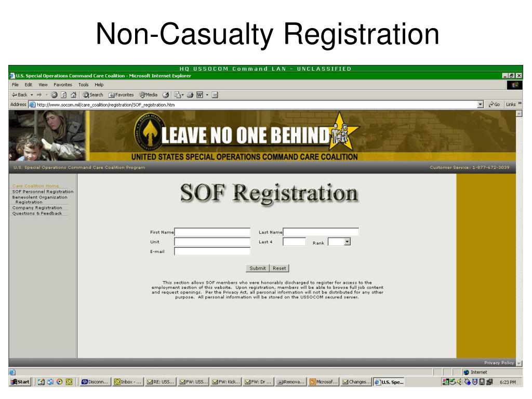The image size is (532, 399).
Task: Click the Forward arrow toolbar button
Action: coord(39,95)
